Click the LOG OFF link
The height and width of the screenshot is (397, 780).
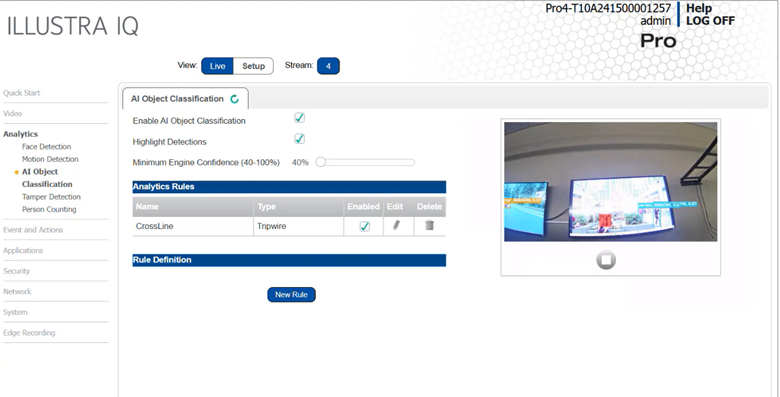pos(710,21)
